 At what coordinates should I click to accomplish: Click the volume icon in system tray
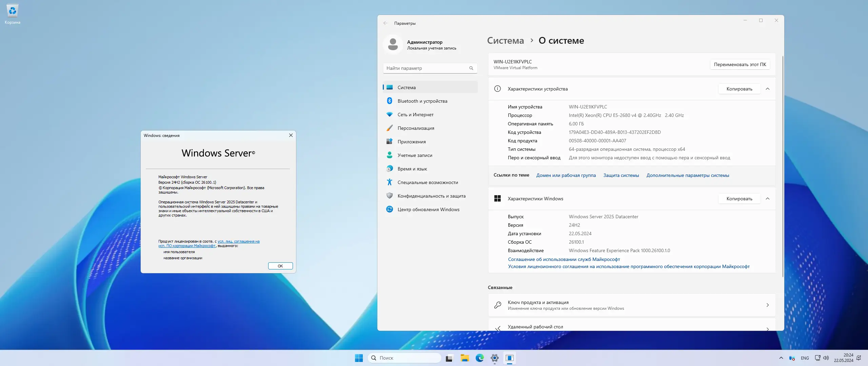coord(826,358)
